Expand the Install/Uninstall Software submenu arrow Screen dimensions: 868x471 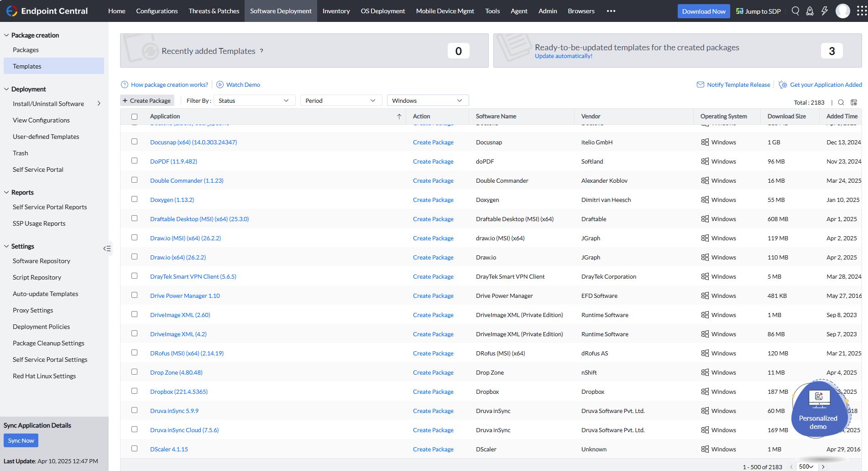coord(99,104)
